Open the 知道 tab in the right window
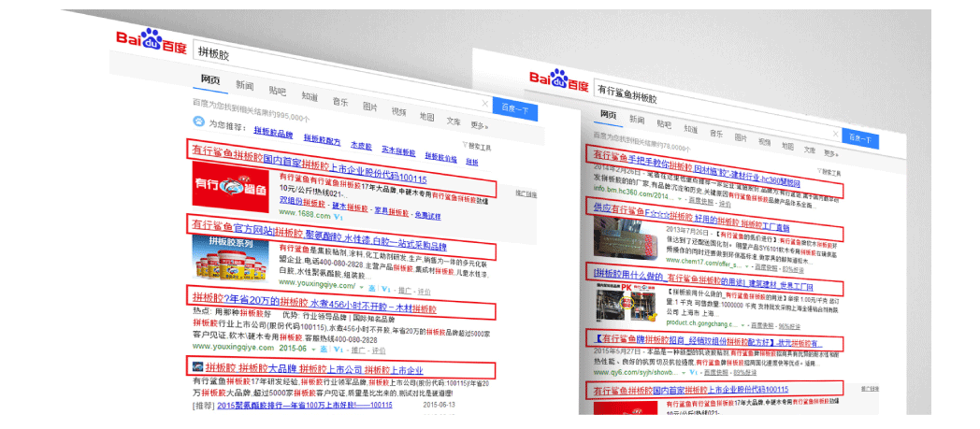This screenshot has width=980, height=429. click(x=691, y=128)
